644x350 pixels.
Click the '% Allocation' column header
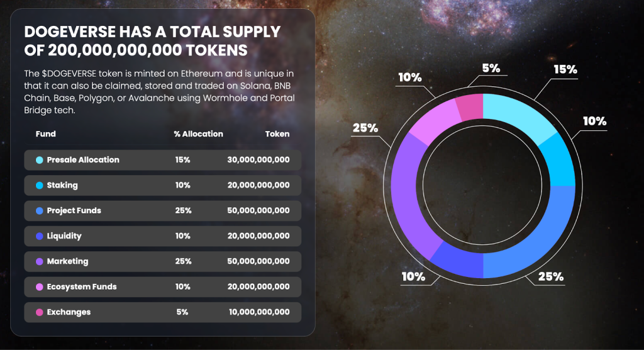(x=198, y=133)
